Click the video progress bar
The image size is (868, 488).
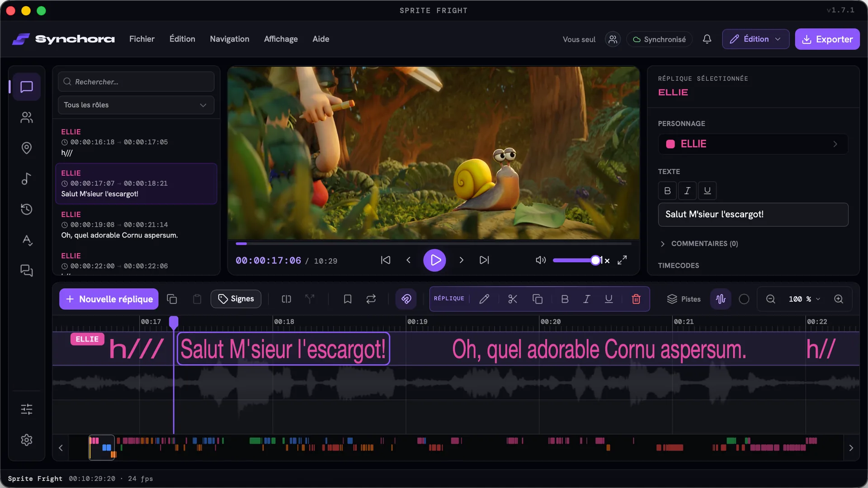pyautogui.click(x=434, y=244)
